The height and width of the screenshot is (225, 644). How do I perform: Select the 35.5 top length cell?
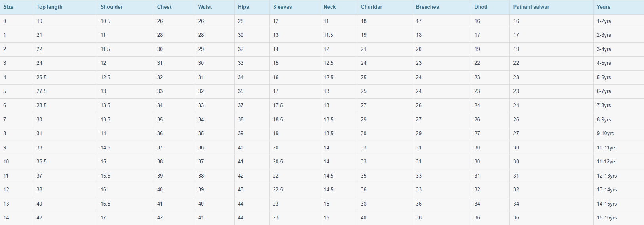coord(42,162)
